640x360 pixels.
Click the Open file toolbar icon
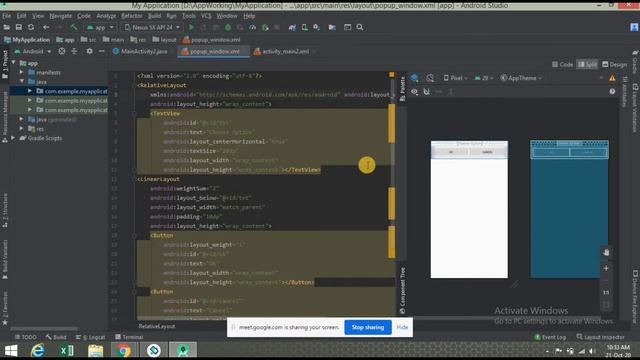click(x=7, y=27)
